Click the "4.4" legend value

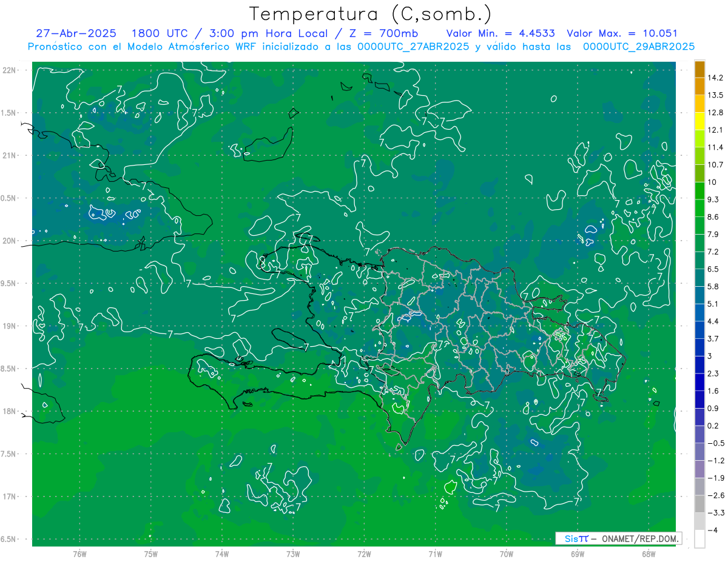coord(713,321)
